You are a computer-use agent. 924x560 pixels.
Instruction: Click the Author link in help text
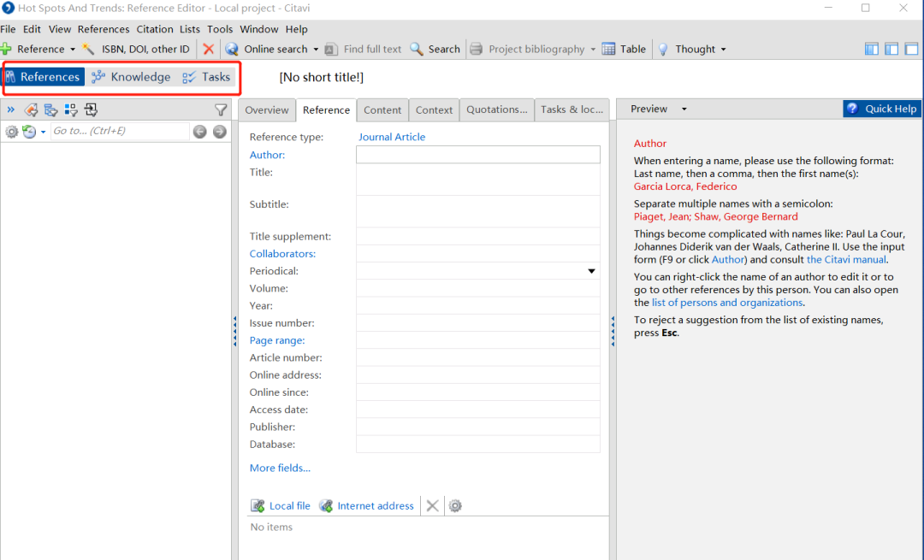click(727, 260)
